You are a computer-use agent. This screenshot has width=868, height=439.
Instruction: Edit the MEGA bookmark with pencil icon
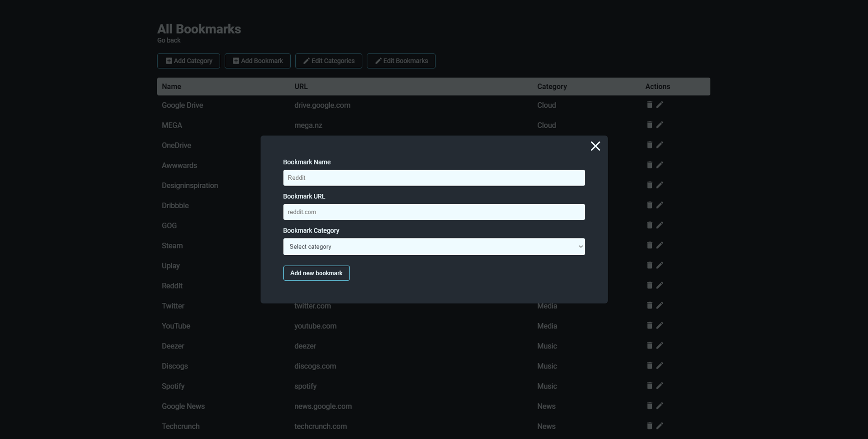[x=660, y=125]
